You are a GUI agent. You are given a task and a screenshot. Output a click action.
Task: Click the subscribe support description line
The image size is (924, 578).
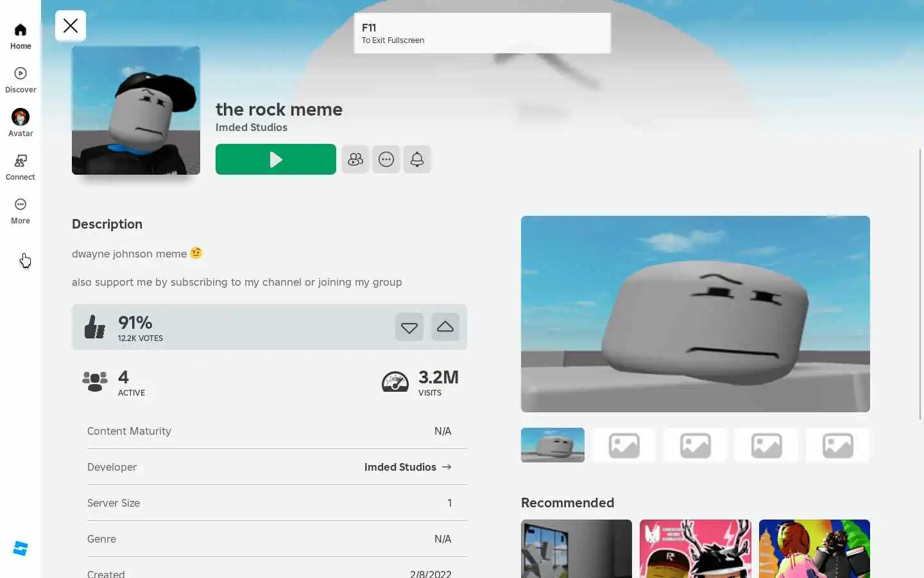click(237, 282)
